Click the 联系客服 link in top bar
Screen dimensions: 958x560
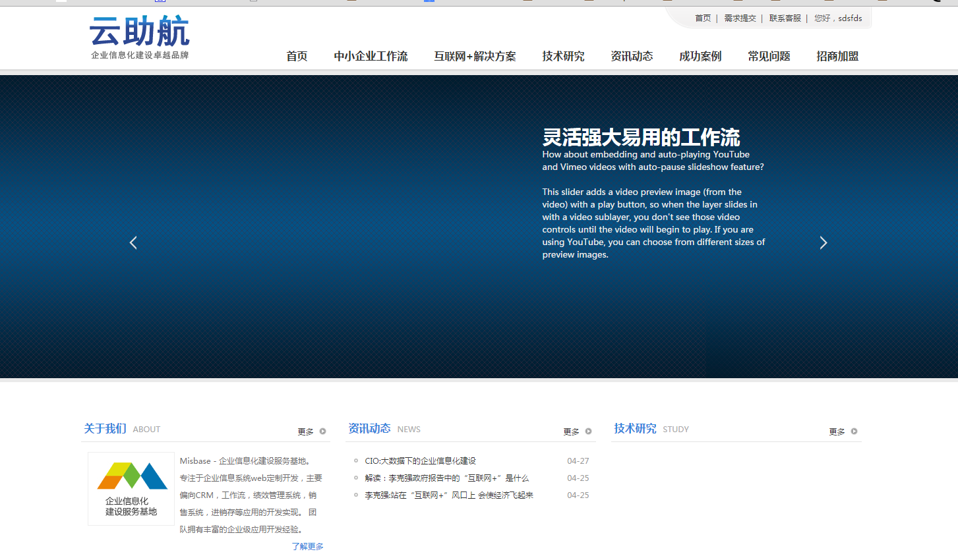pos(785,18)
